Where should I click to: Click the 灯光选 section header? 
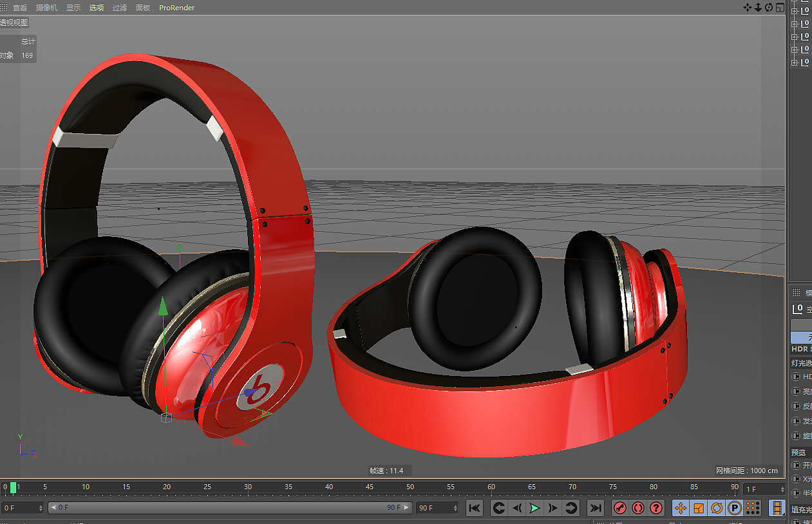800,363
